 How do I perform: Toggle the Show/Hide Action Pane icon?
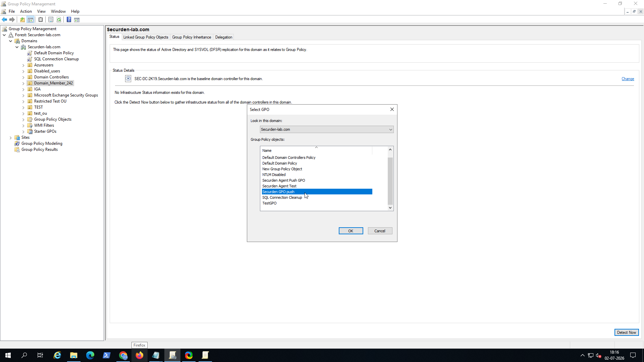point(77,20)
